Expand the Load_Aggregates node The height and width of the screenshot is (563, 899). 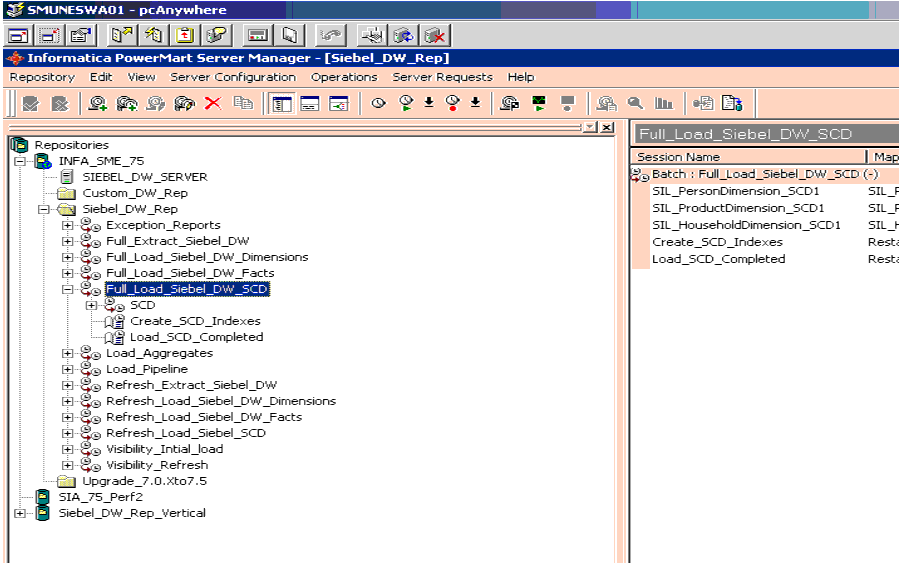pyautogui.click(x=68, y=354)
